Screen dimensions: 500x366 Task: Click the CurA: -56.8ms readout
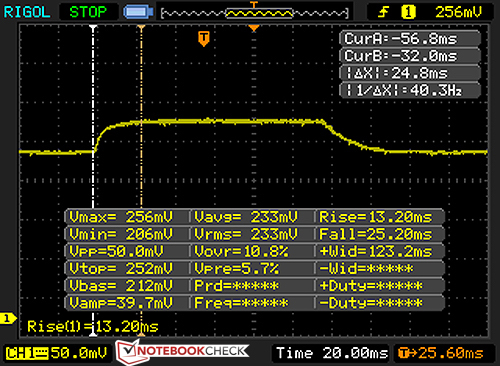[410, 39]
